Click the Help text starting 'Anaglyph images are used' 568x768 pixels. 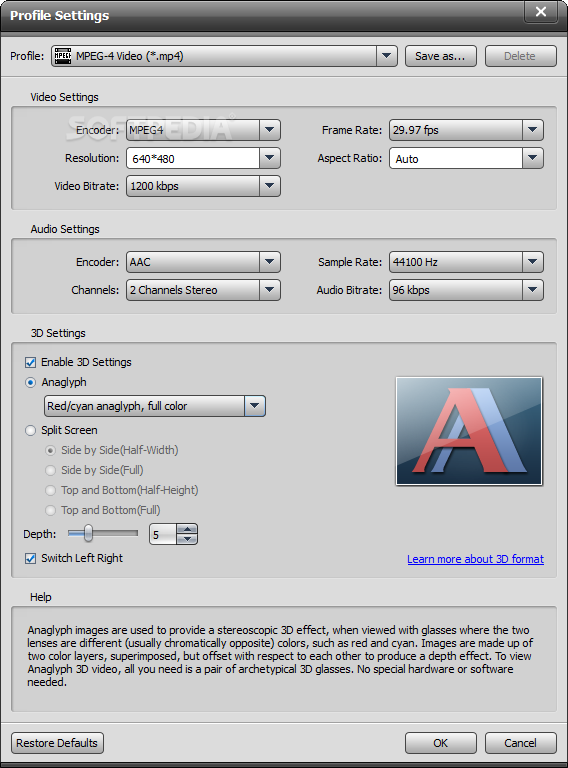[x=280, y=656]
